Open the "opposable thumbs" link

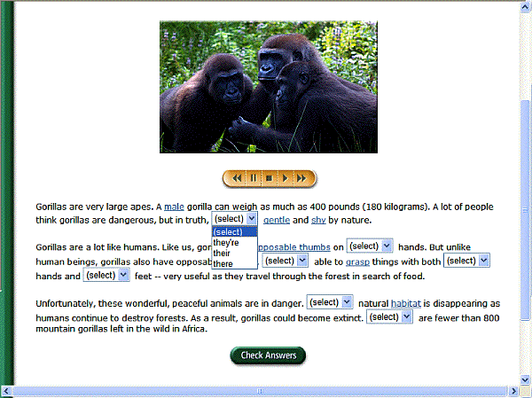click(x=294, y=247)
